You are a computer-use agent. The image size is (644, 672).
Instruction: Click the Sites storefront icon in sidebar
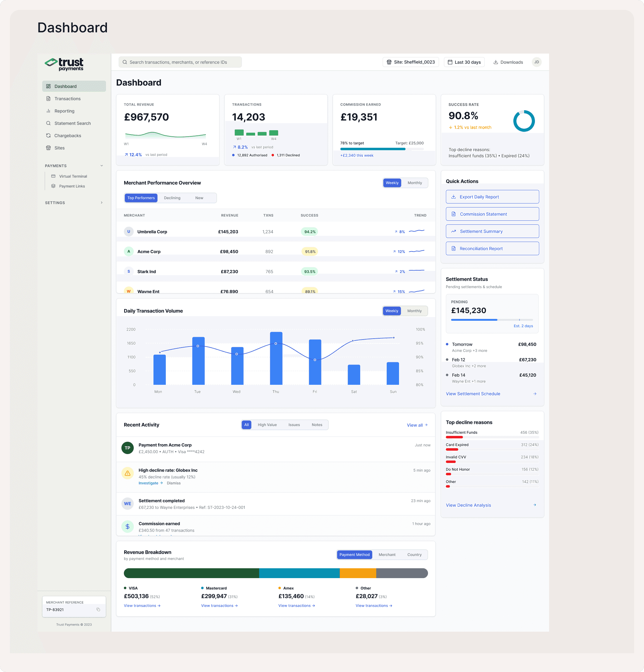(x=48, y=148)
